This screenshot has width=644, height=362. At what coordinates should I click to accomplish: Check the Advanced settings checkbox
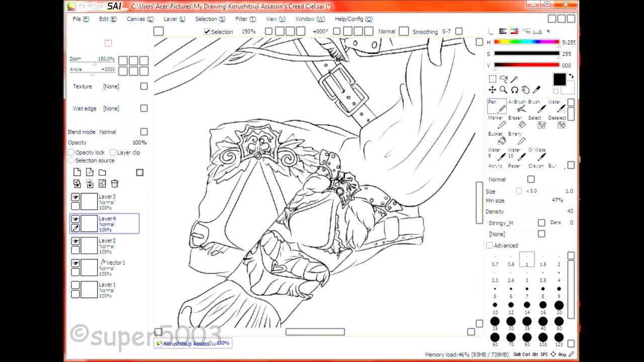pyautogui.click(x=490, y=245)
